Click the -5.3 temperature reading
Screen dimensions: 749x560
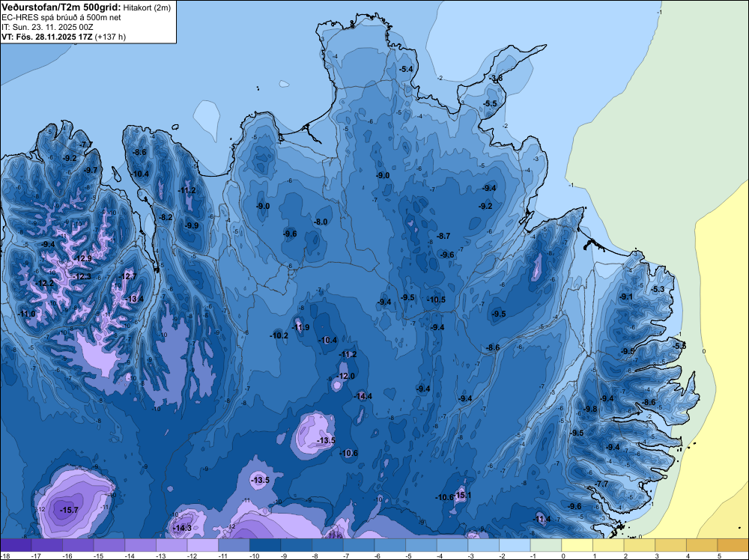[x=658, y=289]
